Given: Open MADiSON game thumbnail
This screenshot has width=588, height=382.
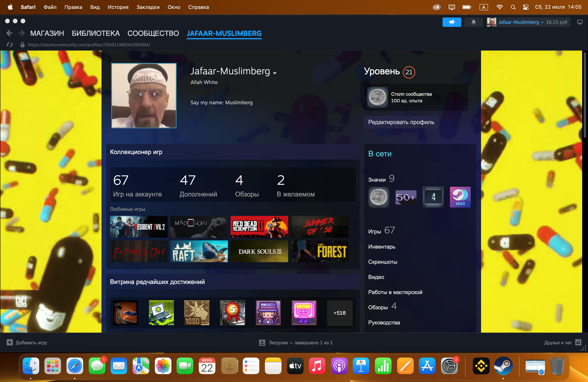Looking at the screenshot, I should (199, 227).
